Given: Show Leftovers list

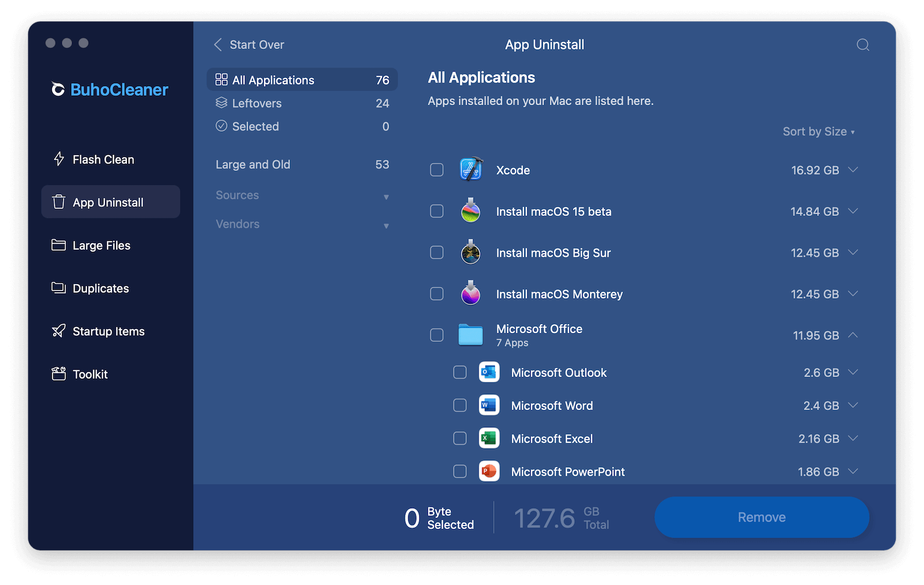Looking at the screenshot, I should pos(302,103).
